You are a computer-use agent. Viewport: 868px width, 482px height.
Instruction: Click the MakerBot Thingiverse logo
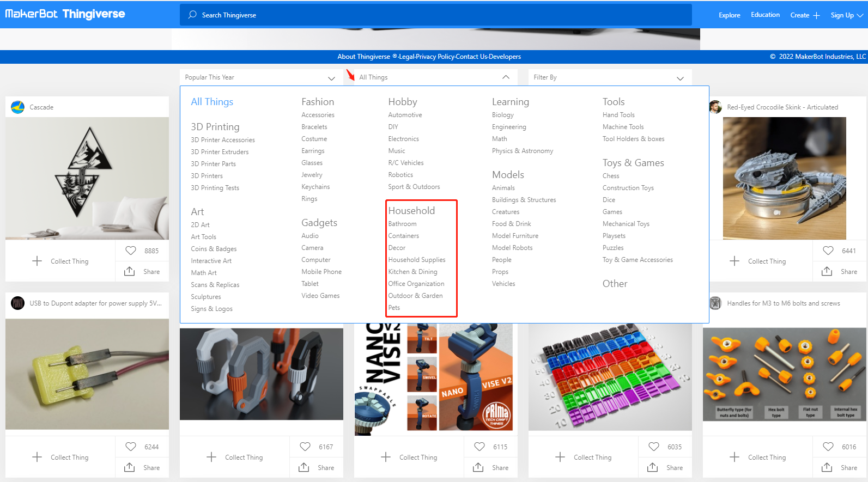65,14
